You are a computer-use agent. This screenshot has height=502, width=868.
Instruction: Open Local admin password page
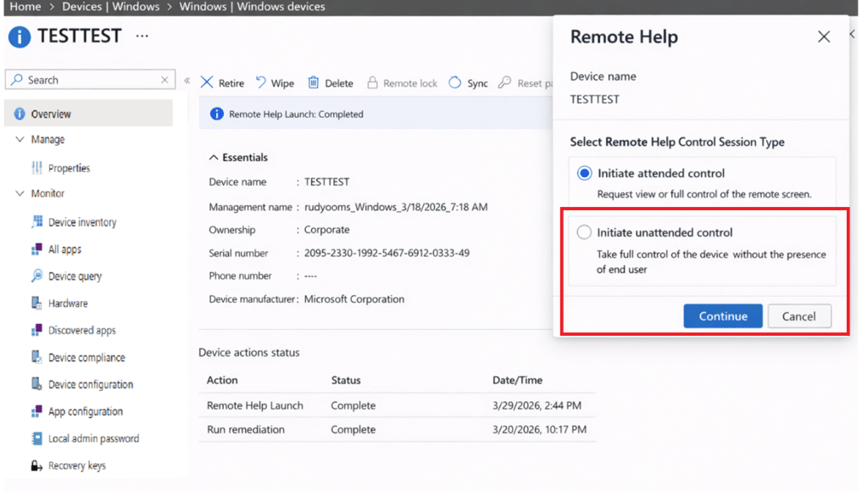93,438
